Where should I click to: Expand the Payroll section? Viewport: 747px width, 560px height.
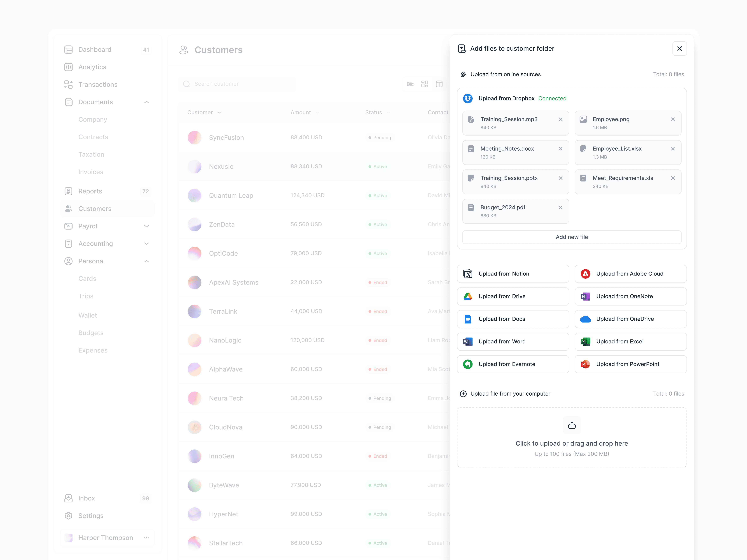147,226
